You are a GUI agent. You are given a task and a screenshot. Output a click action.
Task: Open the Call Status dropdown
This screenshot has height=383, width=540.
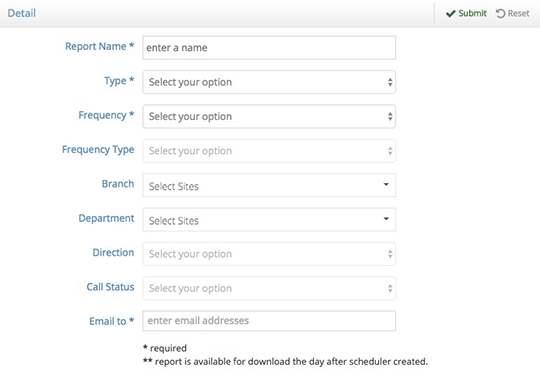coord(269,288)
